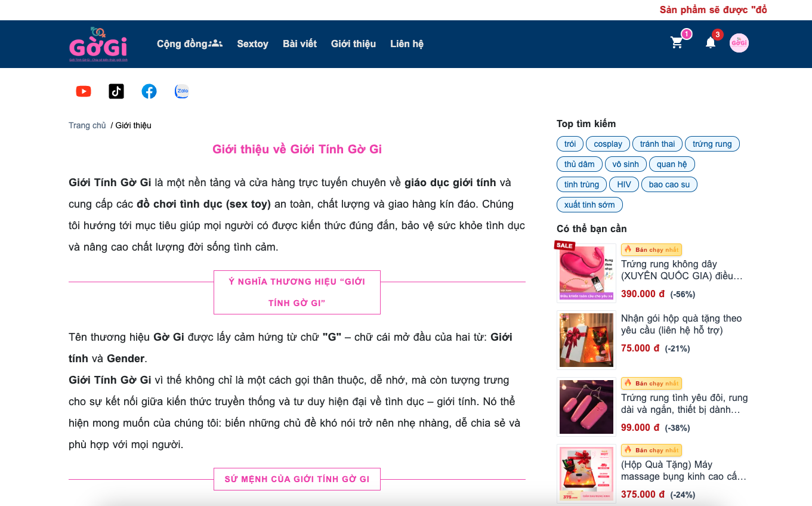Open the Sextoy menu
The image size is (812, 506).
click(x=252, y=44)
